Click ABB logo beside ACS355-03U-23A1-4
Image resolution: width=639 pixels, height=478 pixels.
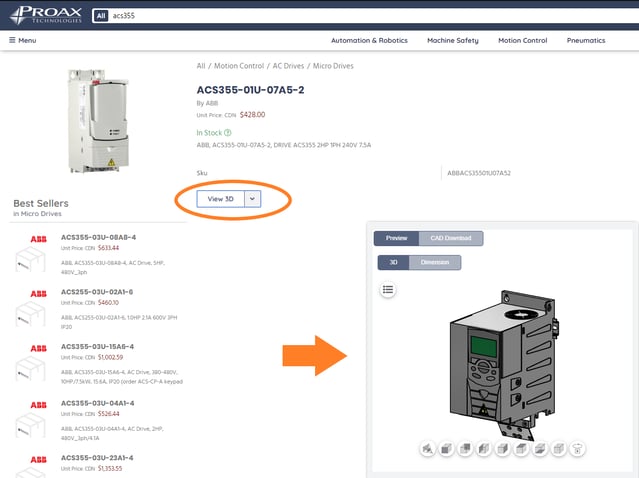coord(38,460)
